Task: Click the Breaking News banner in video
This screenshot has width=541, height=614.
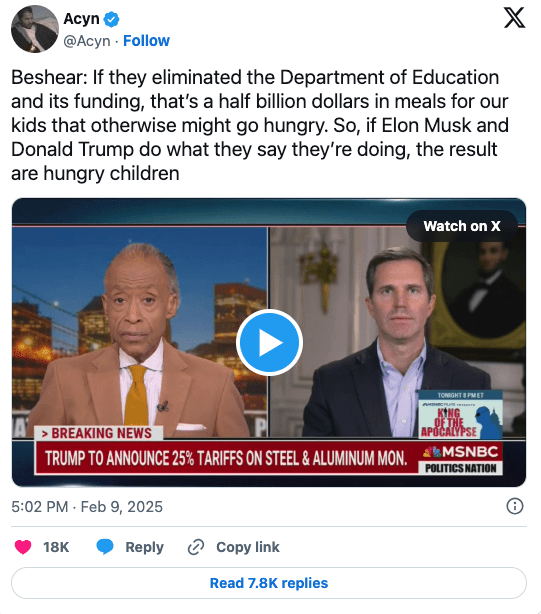Action: click(x=99, y=433)
